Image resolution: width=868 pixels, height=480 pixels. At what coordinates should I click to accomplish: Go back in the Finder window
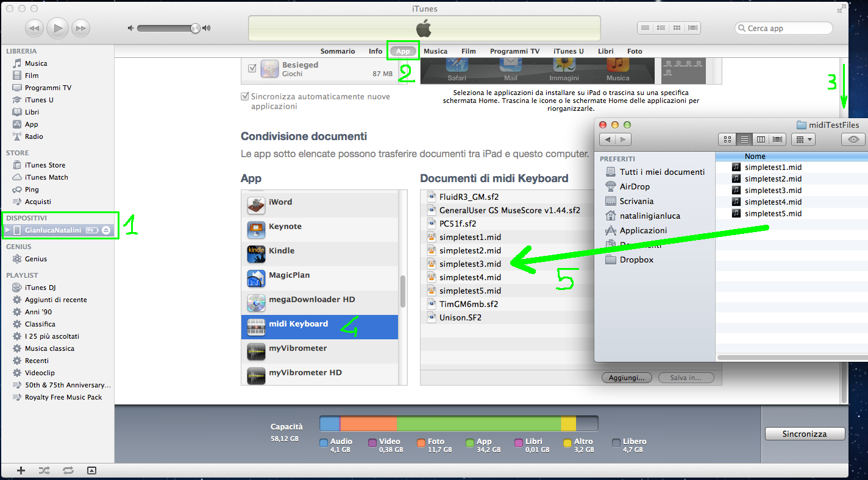coord(608,139)
